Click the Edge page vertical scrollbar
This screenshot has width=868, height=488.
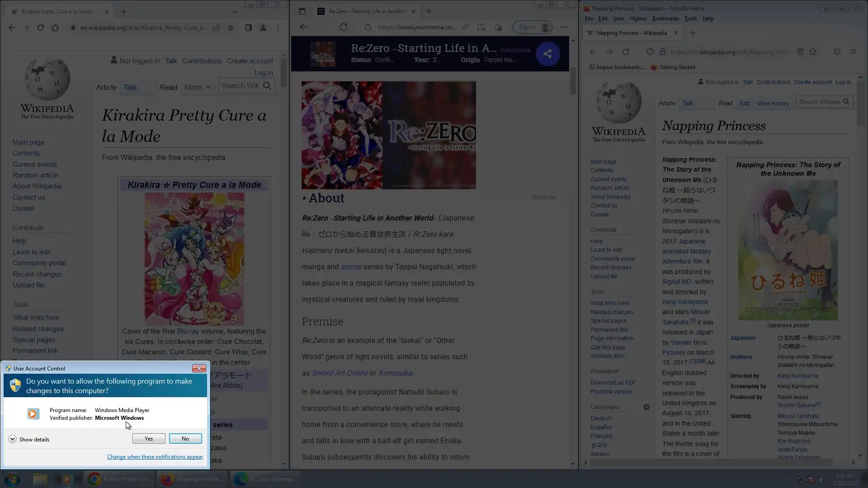pyautogui.click(x=573, y=82)
